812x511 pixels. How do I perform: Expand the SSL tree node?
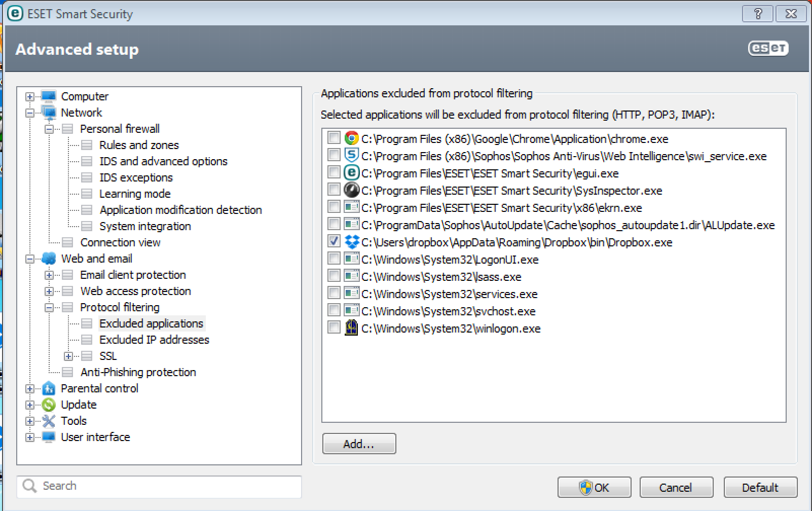point(68,356)
